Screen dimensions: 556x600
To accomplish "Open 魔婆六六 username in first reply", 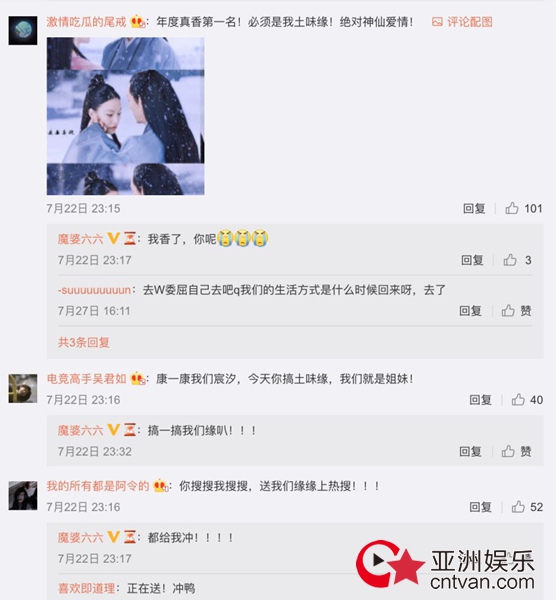I will [x=80, y=239].
